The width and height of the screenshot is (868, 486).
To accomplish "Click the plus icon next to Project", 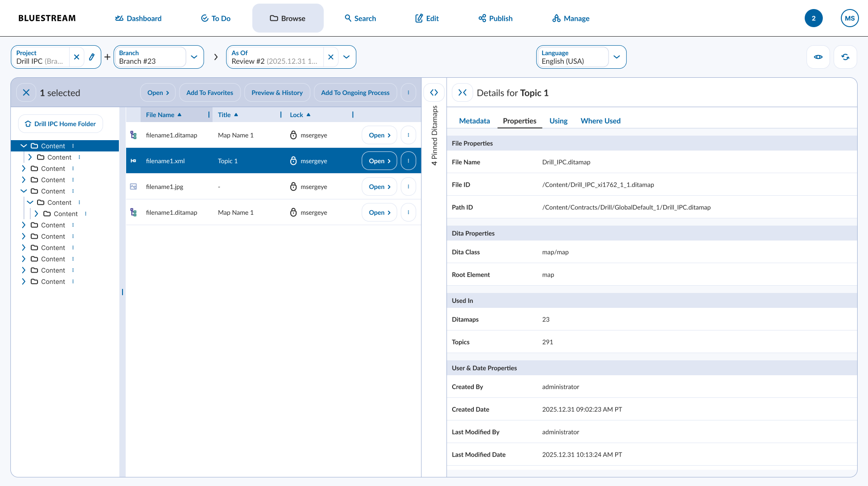I will tap(107, 57).
